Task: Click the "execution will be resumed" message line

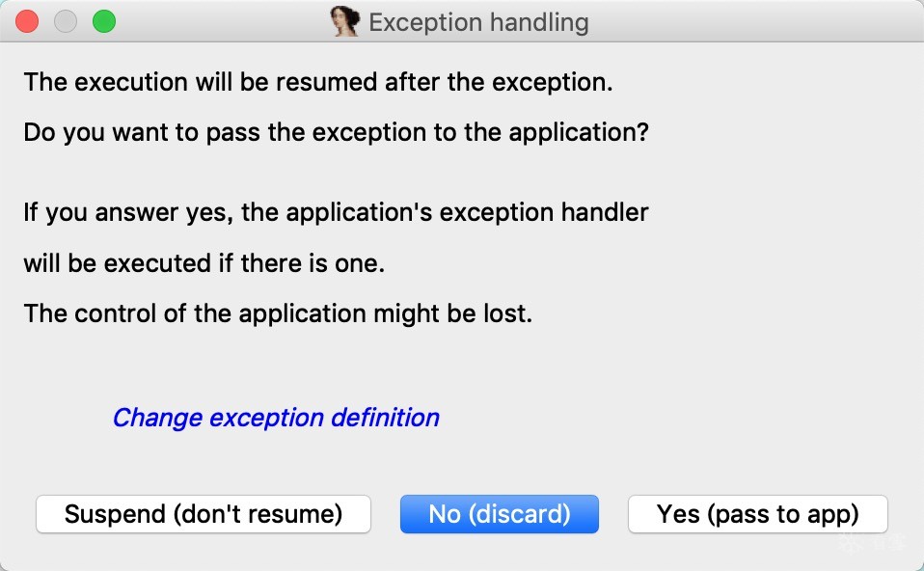Action: click(318, 82)
